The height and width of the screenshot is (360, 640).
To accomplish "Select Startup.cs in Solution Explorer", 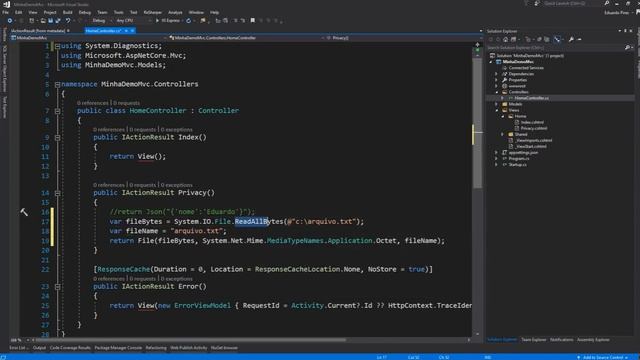I will pos(517,164).
